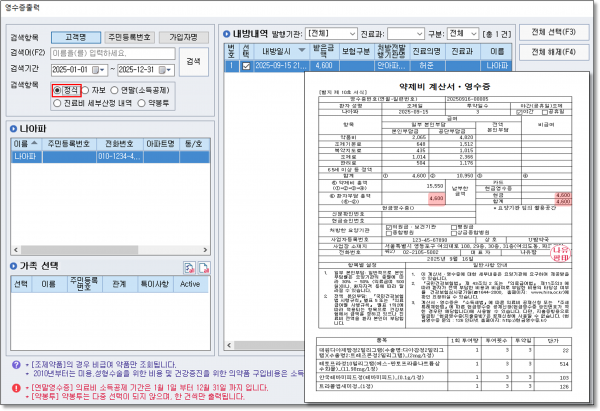Select the 정식 radio button

tap(57, 90)
